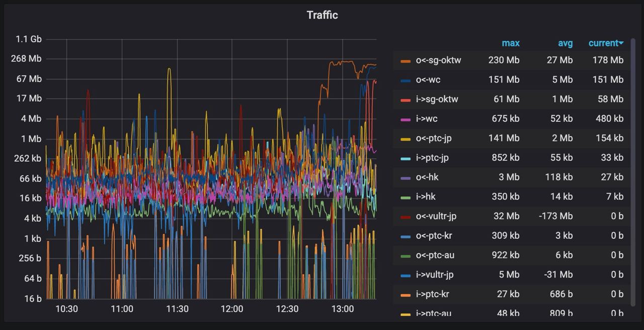
Task: Click the yellow color line for o<-ptc-jp
Action: [x=406, y=139]
